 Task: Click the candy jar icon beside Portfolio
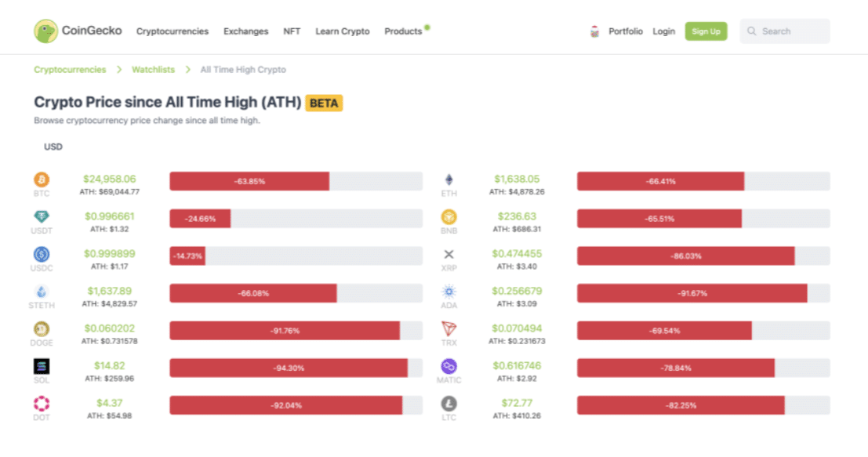click(594, 31)
